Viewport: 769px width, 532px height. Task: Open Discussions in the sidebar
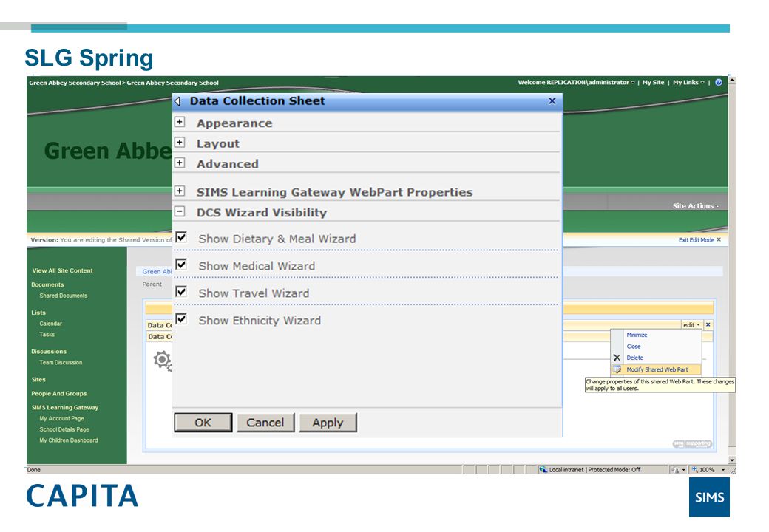click(49, 352)
